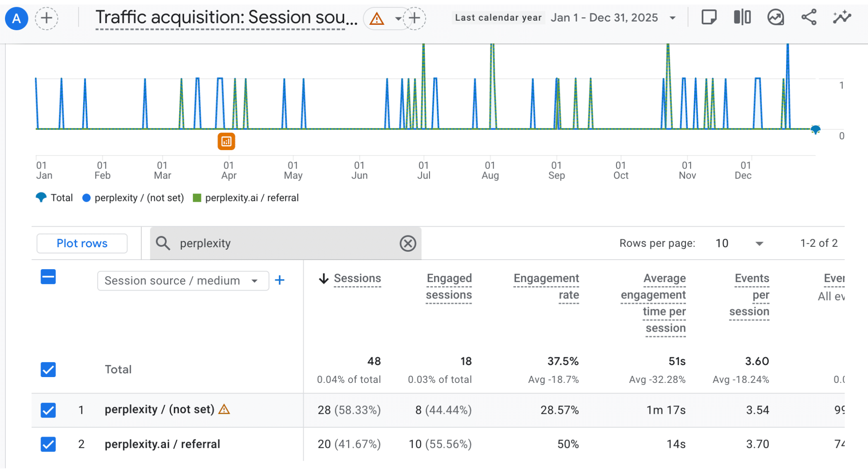Click the Compare columns icon
This screenshot has width=868, height=473.
click(742, 17)
